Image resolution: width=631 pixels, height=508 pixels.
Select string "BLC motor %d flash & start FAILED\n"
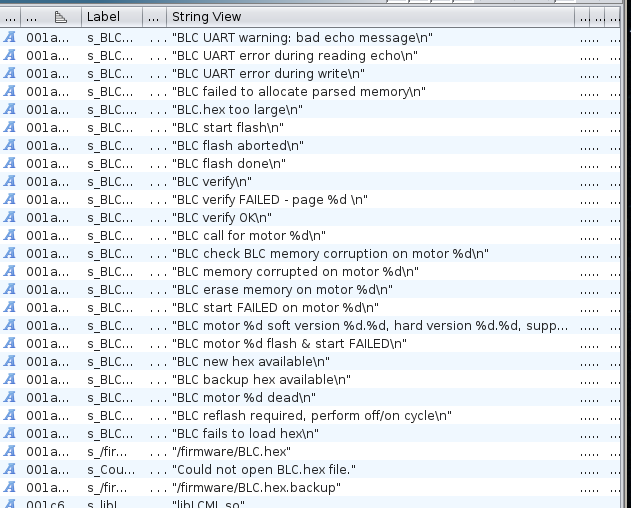click(289, 343)
